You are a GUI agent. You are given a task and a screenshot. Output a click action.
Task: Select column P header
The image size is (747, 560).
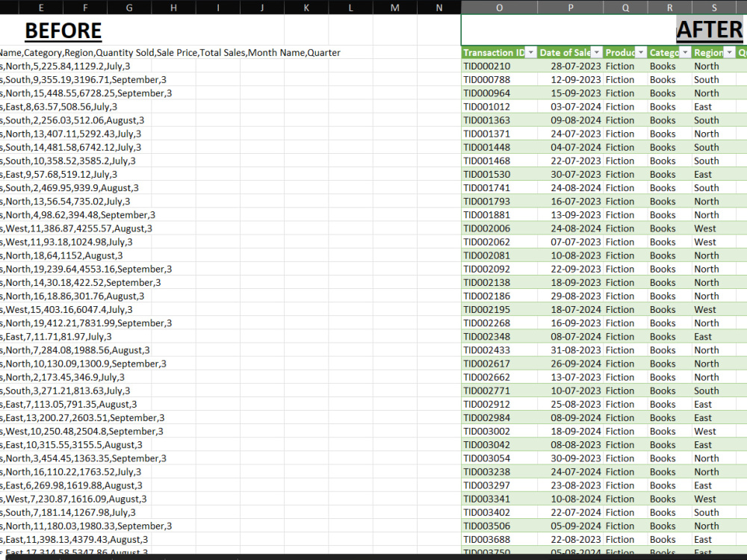570,7
